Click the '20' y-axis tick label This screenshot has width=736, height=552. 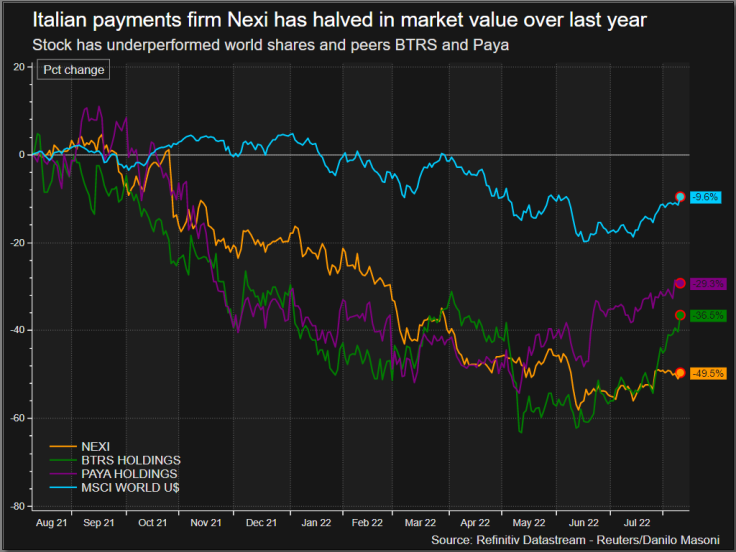pyautogui.click(x=19, y=67)
